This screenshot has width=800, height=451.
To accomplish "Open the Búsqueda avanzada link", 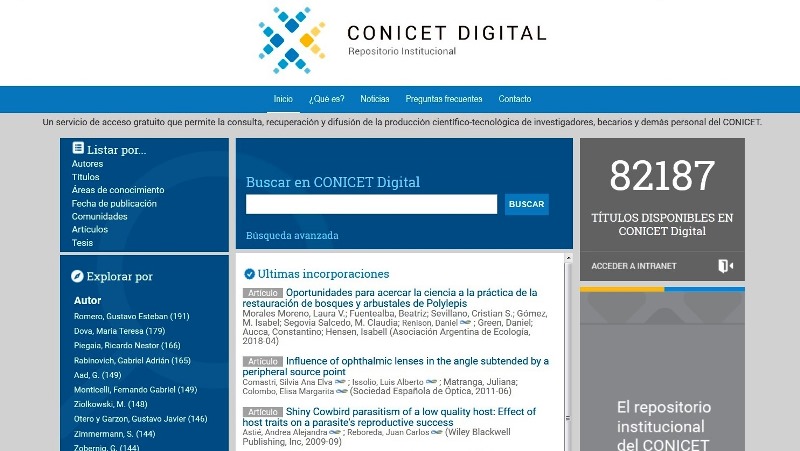I will pos(292,236).
